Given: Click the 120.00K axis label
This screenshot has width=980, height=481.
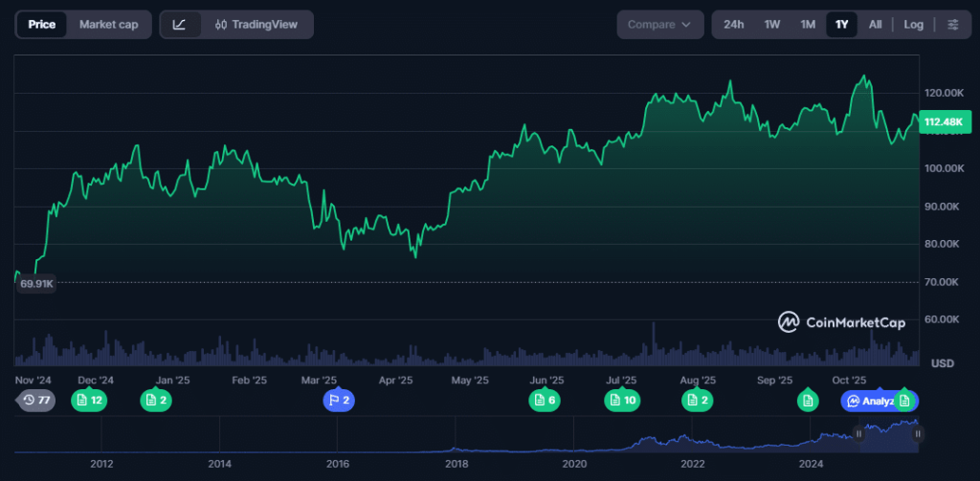Looking at the screenshot, I should pos(944,93).
